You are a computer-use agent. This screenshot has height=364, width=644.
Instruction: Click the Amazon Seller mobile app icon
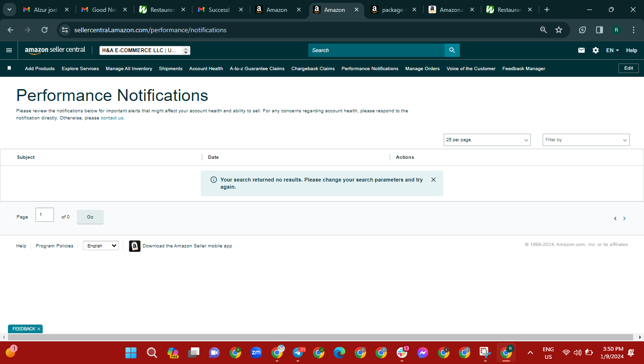pos(134,246)
